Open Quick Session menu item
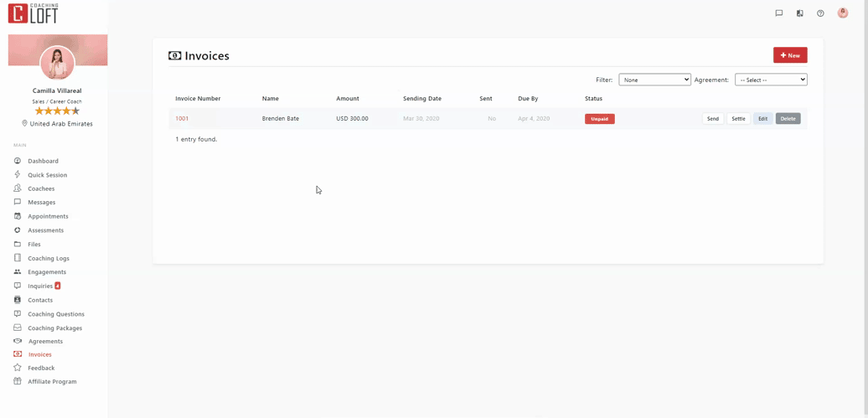 [x=48, y=175]
